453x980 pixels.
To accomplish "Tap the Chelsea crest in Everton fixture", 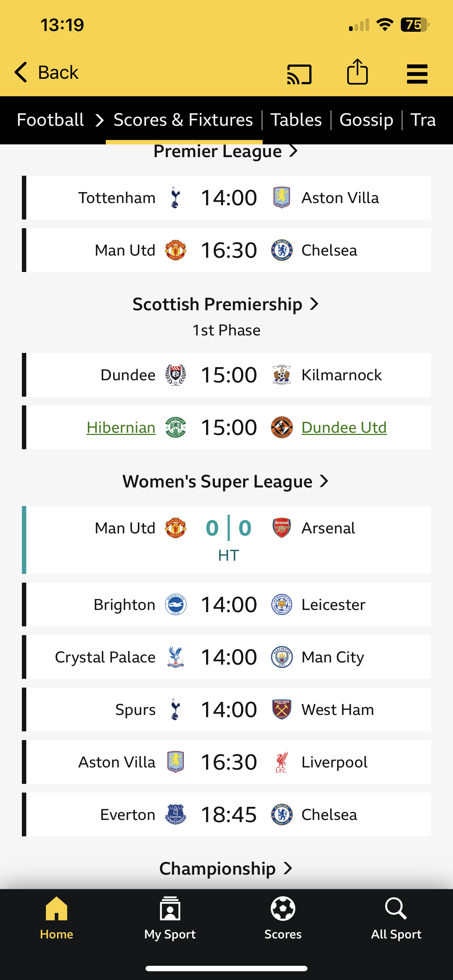I will (282, 814).
